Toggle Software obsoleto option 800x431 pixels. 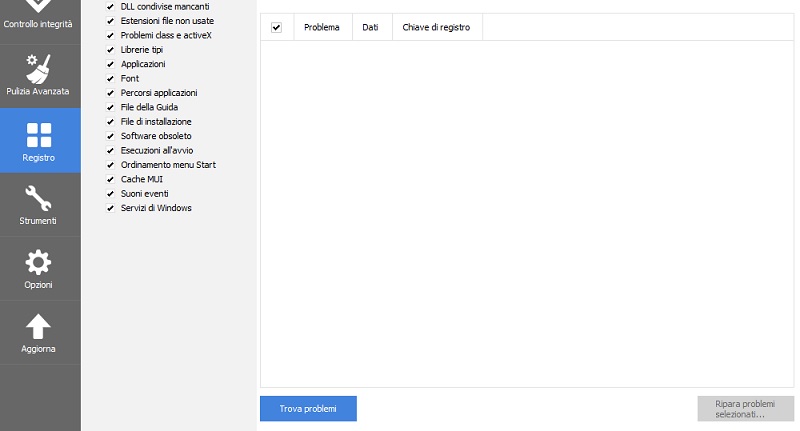[110, 136]
